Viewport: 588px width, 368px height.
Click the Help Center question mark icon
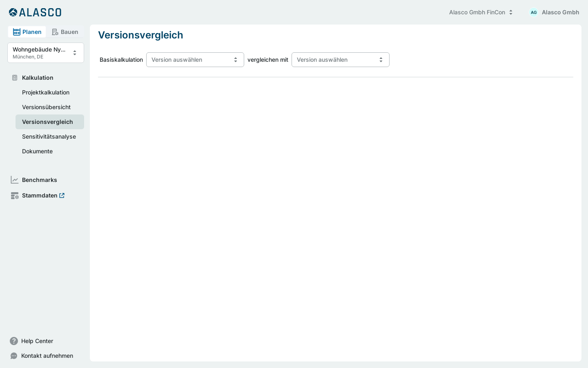coord(14,341)
